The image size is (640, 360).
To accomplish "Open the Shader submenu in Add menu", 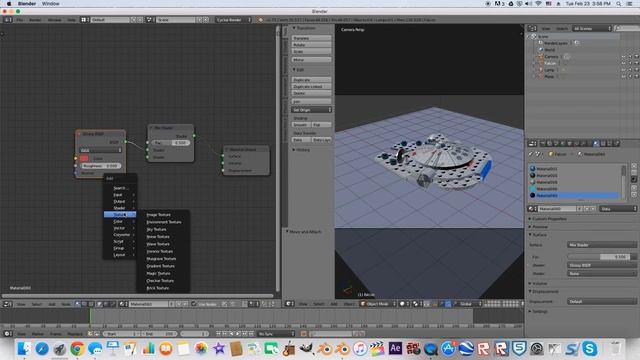I will click(120, 208).
